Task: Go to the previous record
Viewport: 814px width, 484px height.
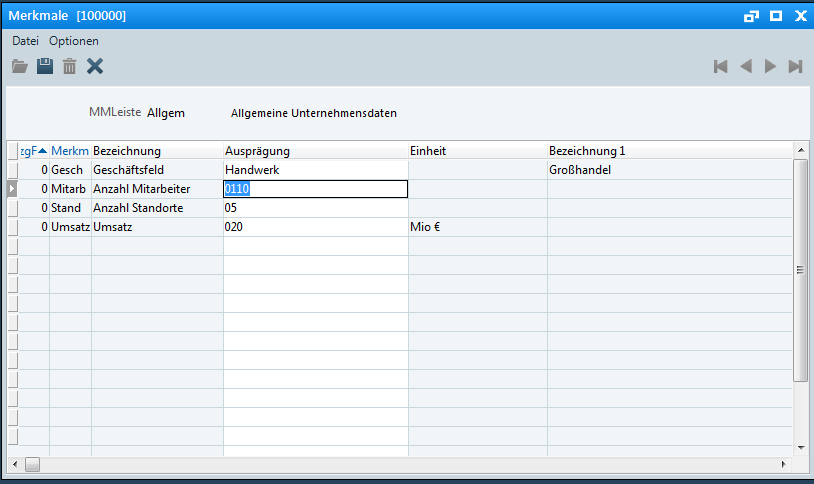Action: coord(746,66)
